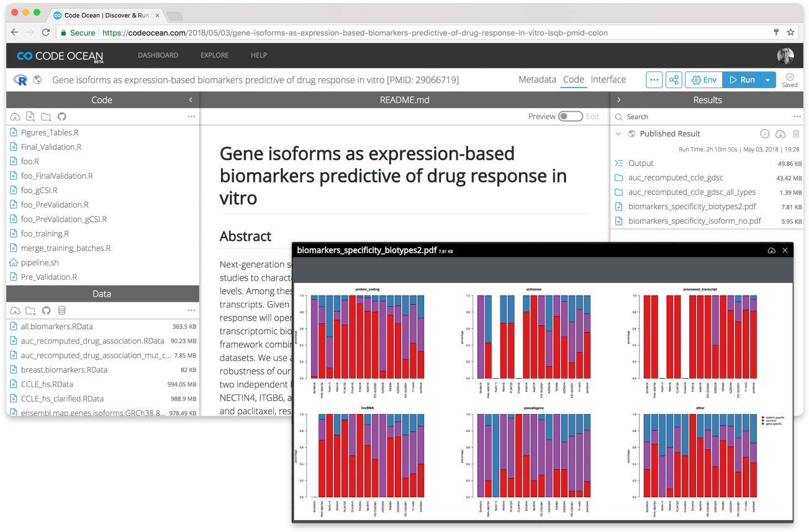Open the Final_Validation.R file
Viewport: 809px width, 532px height.
51,147
